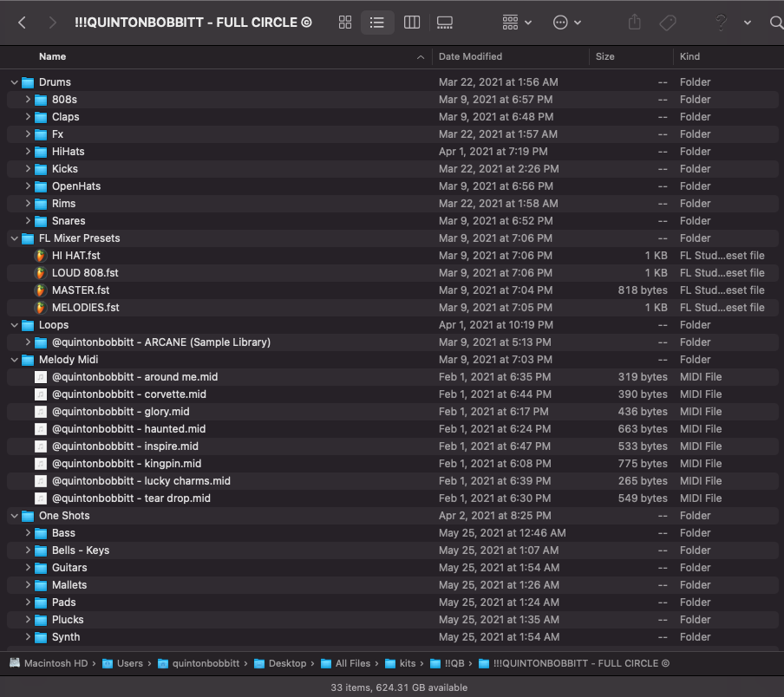784x697 pixels.
Task: Click the Share toolbar icon
Action: [x=634, y=23]
